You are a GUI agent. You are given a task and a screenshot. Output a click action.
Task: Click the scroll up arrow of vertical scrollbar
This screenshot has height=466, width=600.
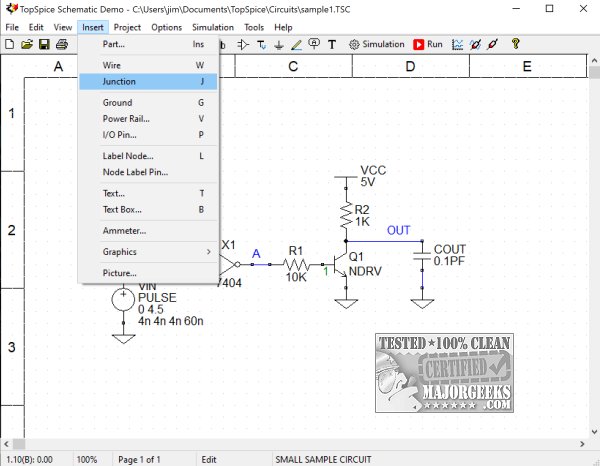click(594, 60)
